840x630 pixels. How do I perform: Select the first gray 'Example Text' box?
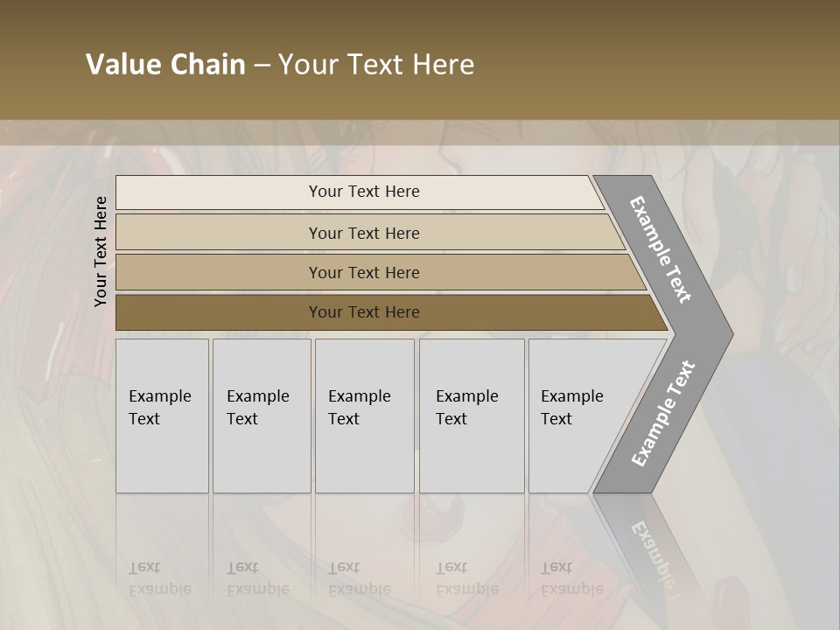point(163,416)
